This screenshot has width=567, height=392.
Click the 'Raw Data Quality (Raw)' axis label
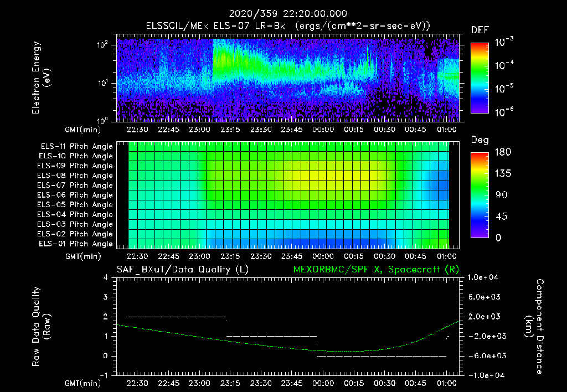click(x=41, y=327)
